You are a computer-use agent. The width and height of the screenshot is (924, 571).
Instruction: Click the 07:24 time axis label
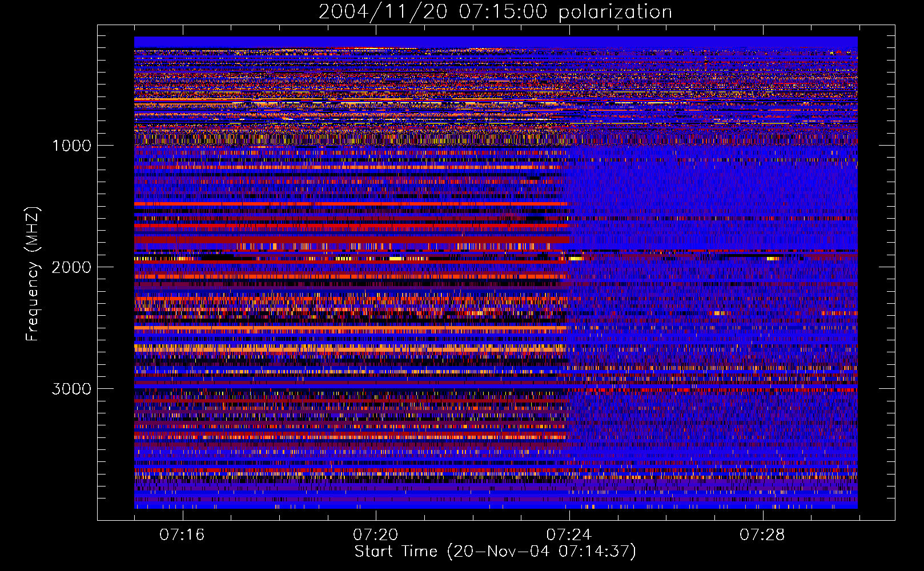point(569,535)
